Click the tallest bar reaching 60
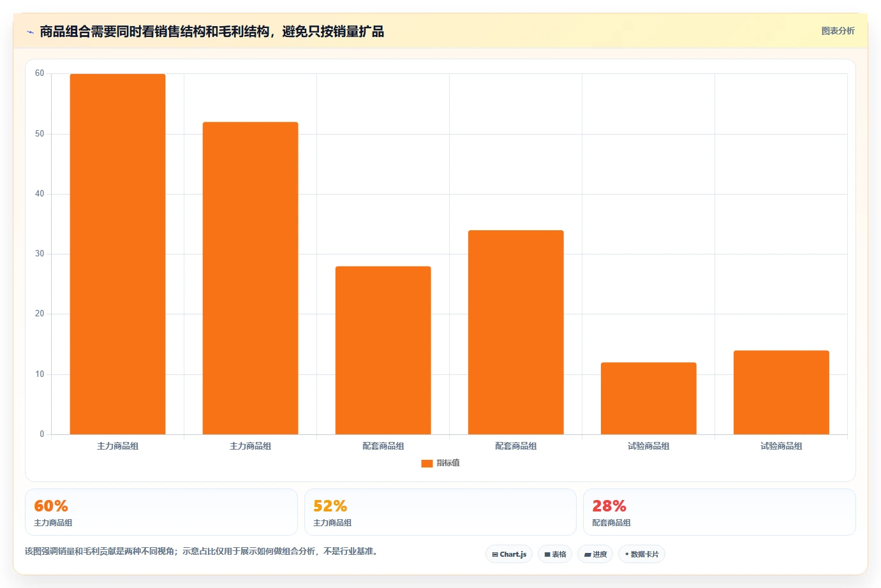Viewport: 881px width, 588px height. pyautogui.click(x=117, y=254)
